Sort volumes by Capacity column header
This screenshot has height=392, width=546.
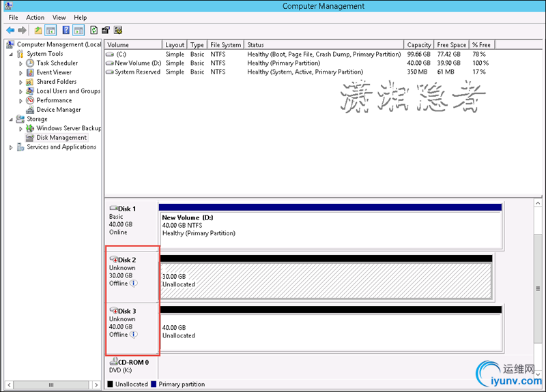pos(418,45)
